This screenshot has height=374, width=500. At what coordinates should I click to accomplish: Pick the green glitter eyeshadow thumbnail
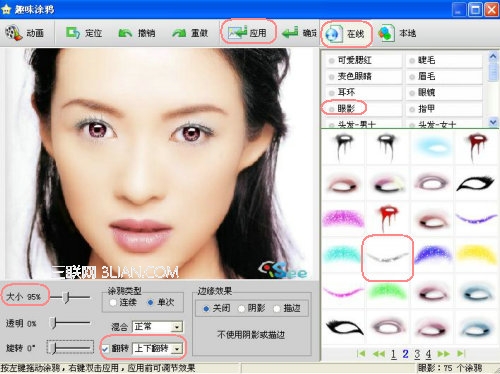click(x=387, y=292)
